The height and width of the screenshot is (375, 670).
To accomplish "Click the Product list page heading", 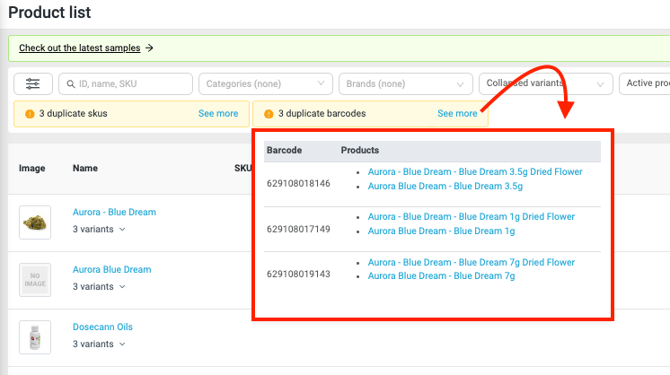I will pos(50,12).
